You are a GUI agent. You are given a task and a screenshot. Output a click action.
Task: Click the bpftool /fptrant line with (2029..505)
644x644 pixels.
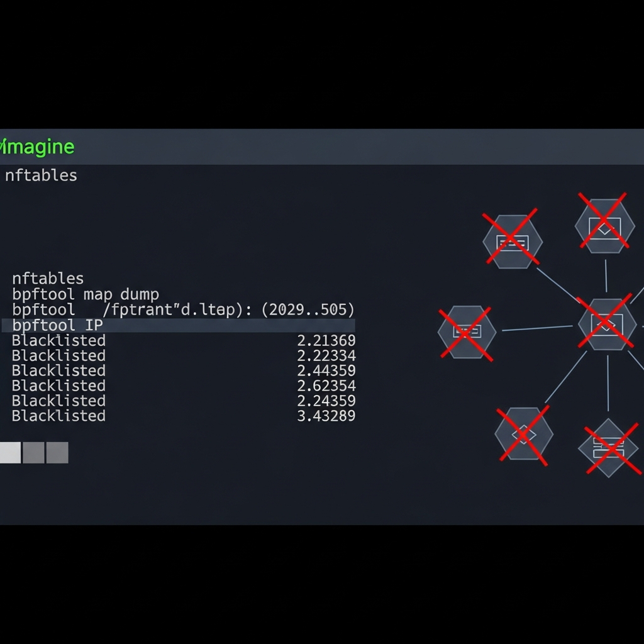tap(183, 309)
